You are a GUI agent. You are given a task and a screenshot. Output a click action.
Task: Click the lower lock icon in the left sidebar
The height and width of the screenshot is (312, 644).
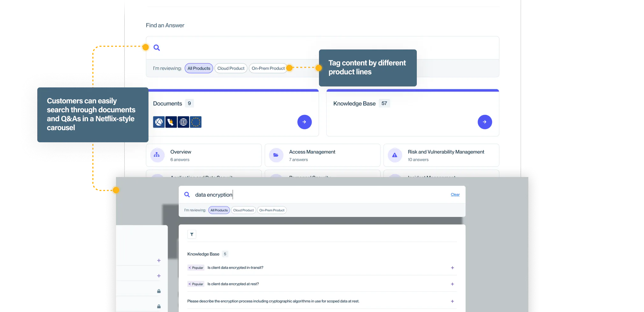pos(159,307)
